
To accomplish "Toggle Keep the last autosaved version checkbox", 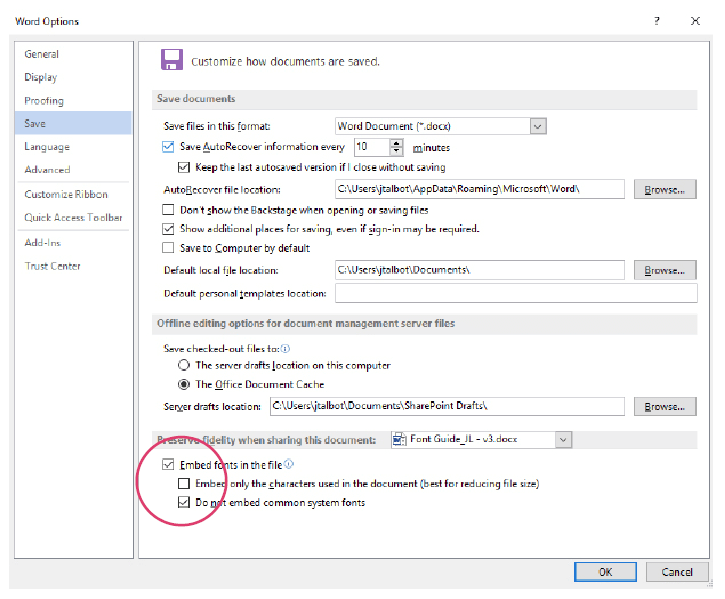I will [184, 167].
